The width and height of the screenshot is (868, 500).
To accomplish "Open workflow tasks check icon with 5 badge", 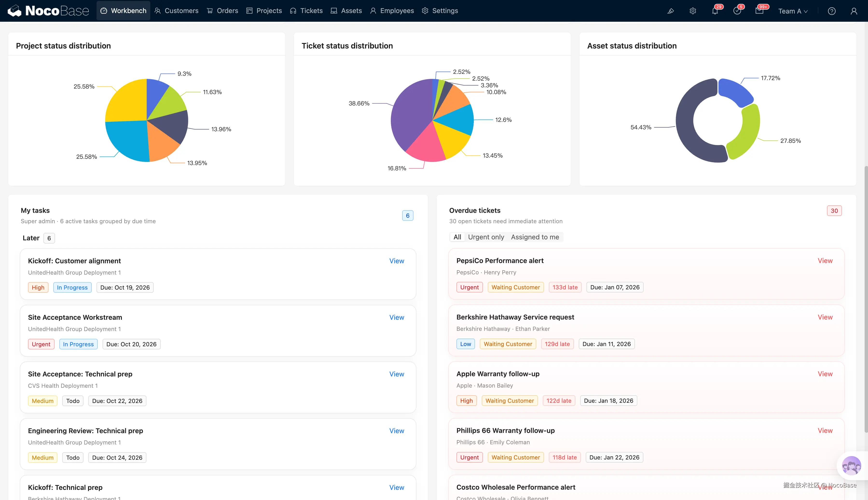I will 737,11.
